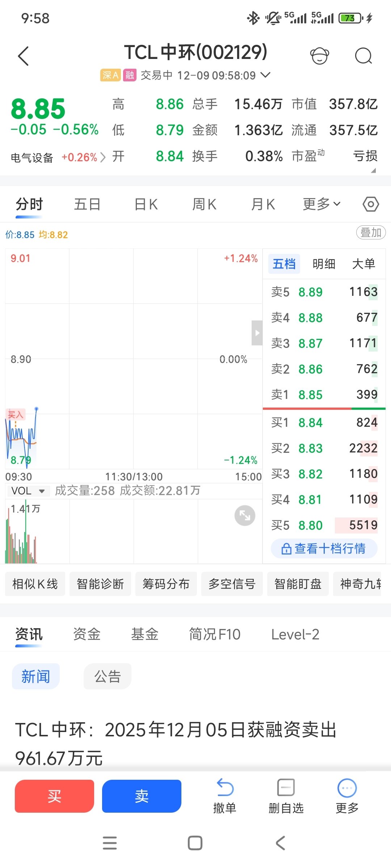Viewport: 391px width, 868px height.
Task: Tap the 叠加 overlay button
Action: pos(371,233)
